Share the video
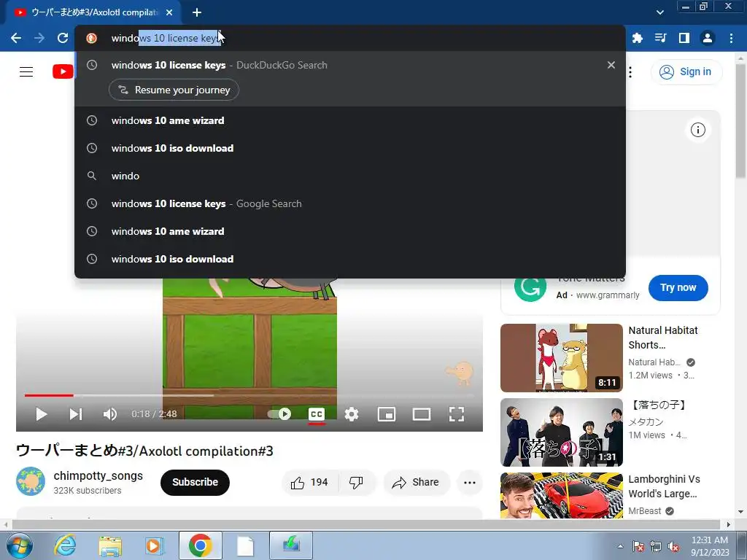The image size is (747, 560). pos(417,483)
